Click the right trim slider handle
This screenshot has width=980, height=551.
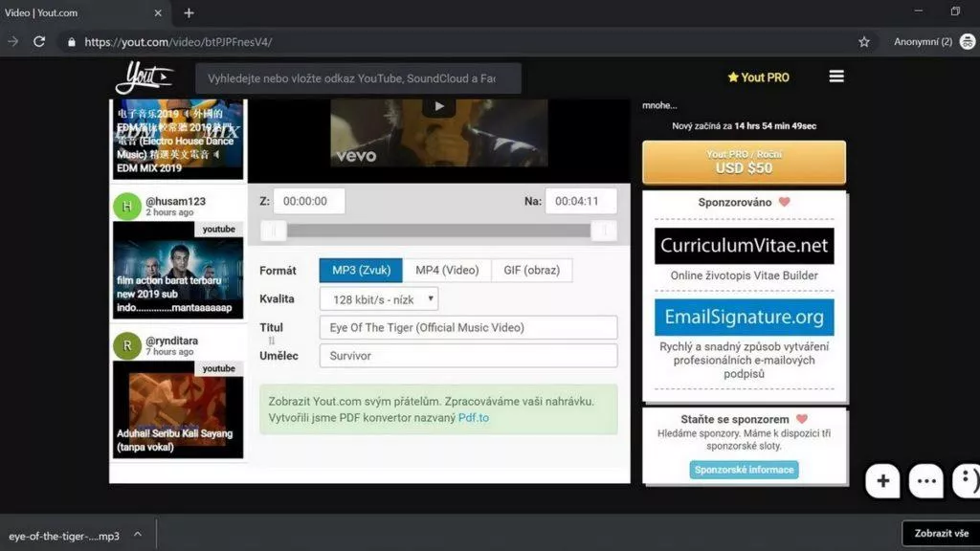tap(604, 231)
